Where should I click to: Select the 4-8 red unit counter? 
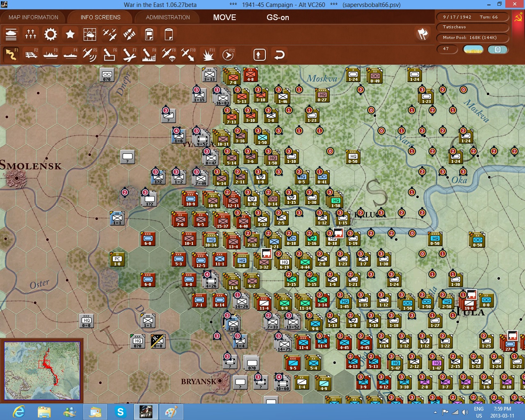point(250,75)
